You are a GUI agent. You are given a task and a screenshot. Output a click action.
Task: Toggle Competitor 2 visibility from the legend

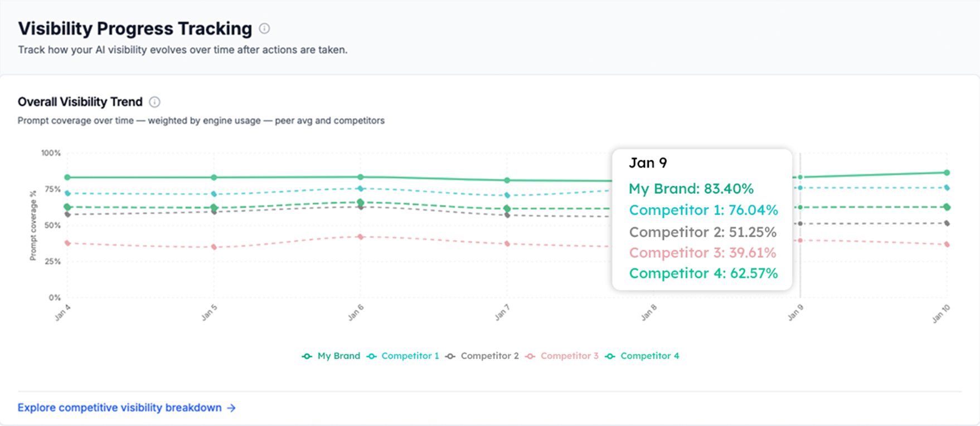click(489, 355)
